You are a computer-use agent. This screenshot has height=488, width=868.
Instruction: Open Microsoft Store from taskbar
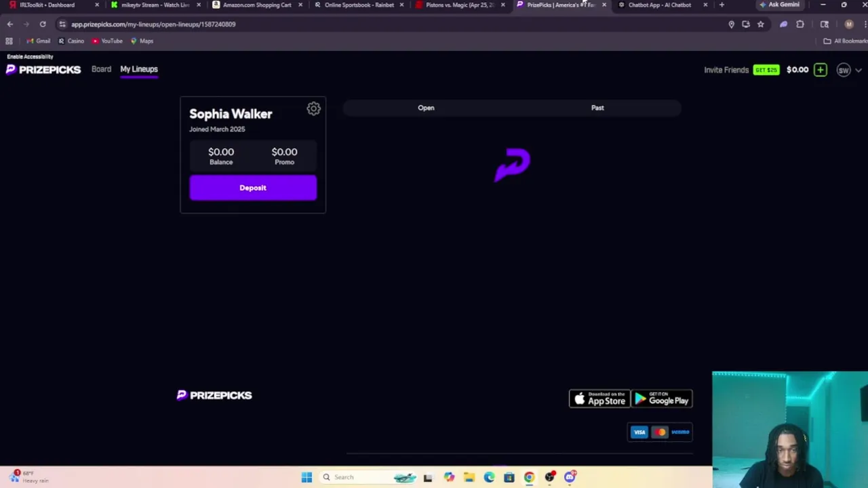pos(509,477)
